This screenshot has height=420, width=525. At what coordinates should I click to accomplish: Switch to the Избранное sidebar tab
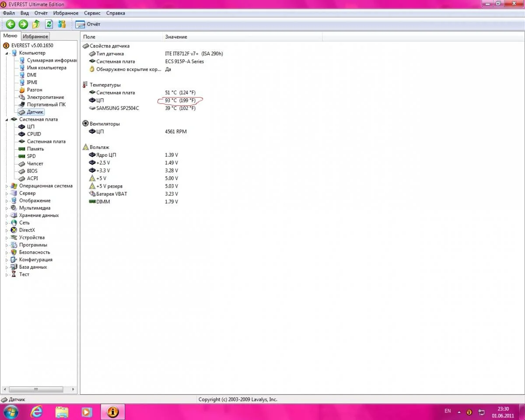(x=35, y=37)
